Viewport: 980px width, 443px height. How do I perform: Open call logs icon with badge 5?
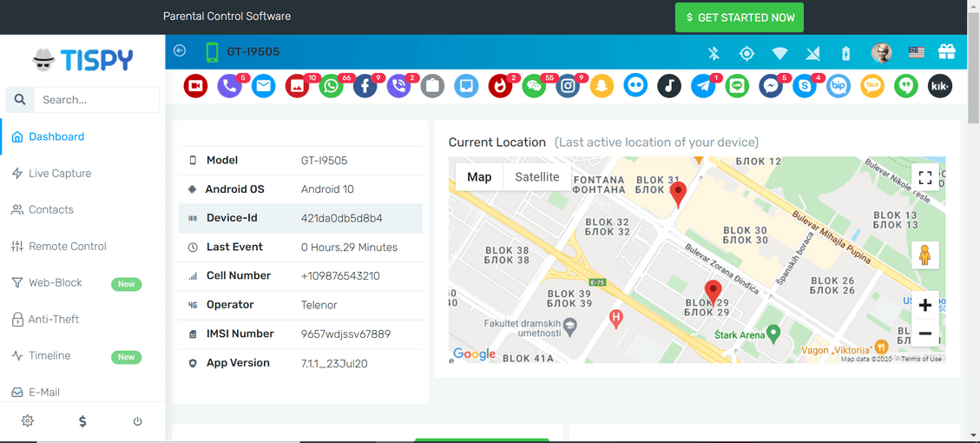[229, 86]
